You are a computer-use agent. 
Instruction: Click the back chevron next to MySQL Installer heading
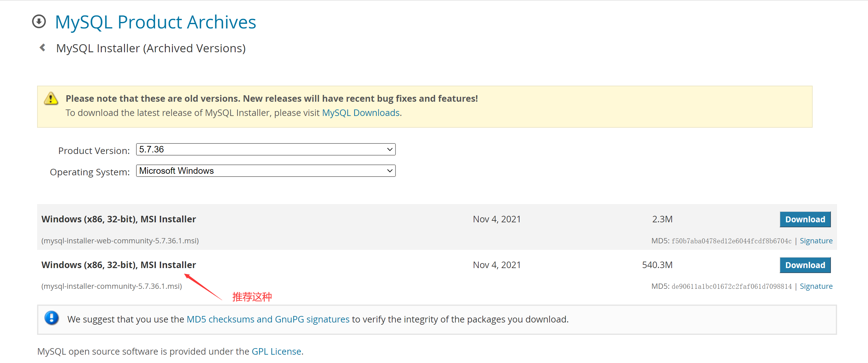[x=42, y=47]
